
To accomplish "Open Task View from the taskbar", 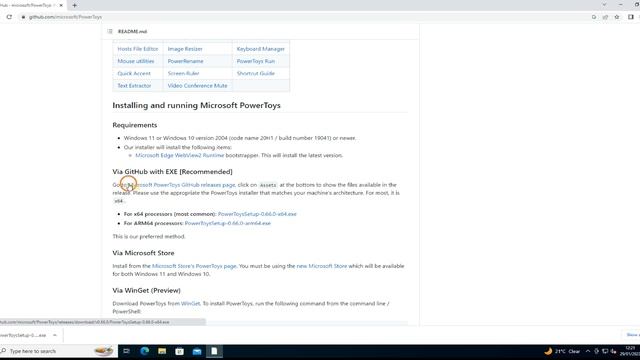I will 127,351.
